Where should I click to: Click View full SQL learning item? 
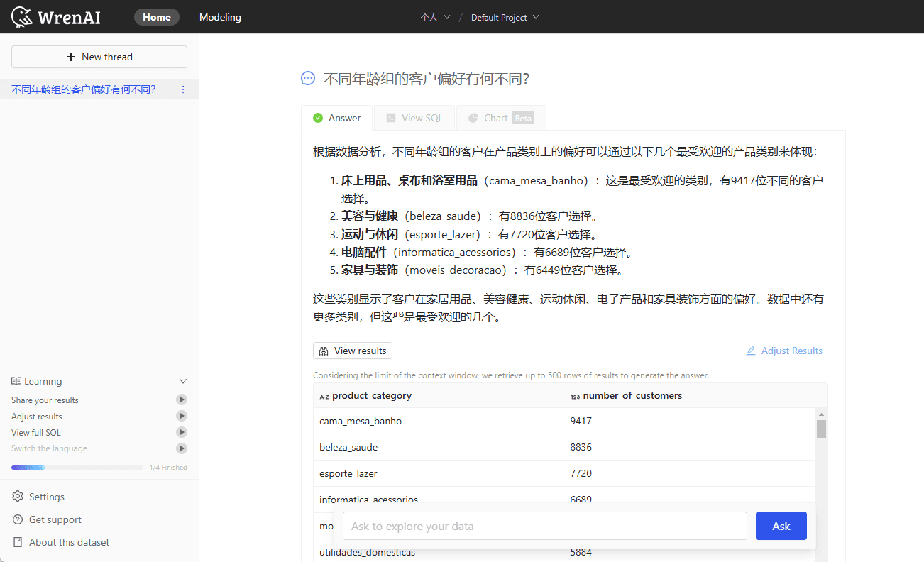(36, 433)
